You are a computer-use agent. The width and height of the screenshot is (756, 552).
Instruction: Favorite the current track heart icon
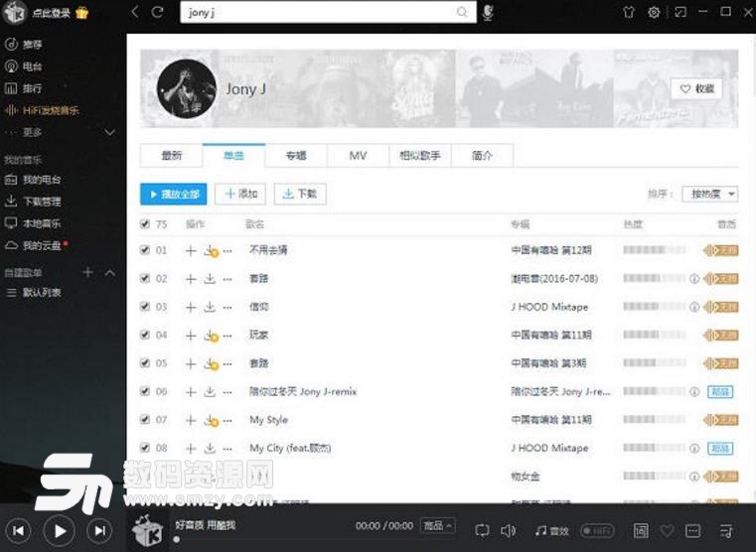(x=667, y=531)
